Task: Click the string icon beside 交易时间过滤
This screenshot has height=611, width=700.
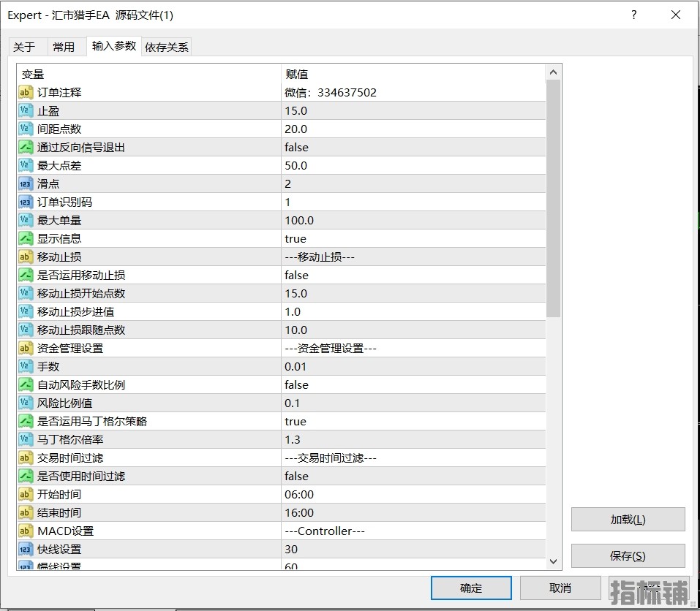Action: tap(26, 458)
